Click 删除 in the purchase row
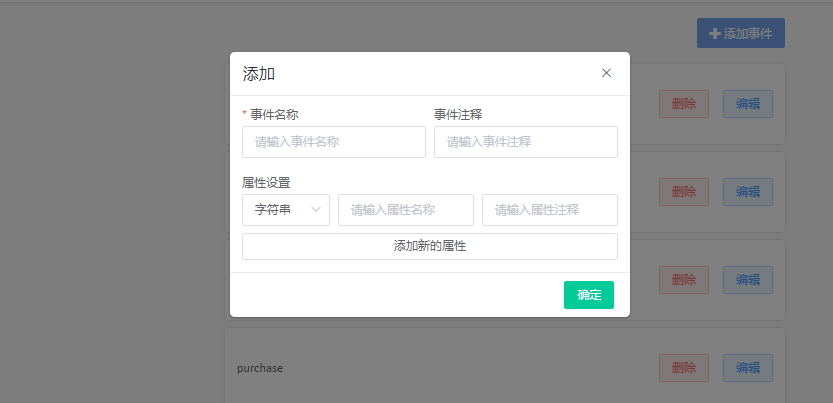This screenshot has height=403, width=833. point(684,368)
